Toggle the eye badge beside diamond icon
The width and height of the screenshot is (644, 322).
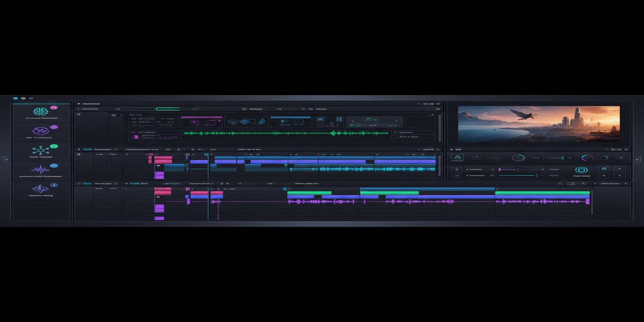pyautogui.click(x=54, y=185)
